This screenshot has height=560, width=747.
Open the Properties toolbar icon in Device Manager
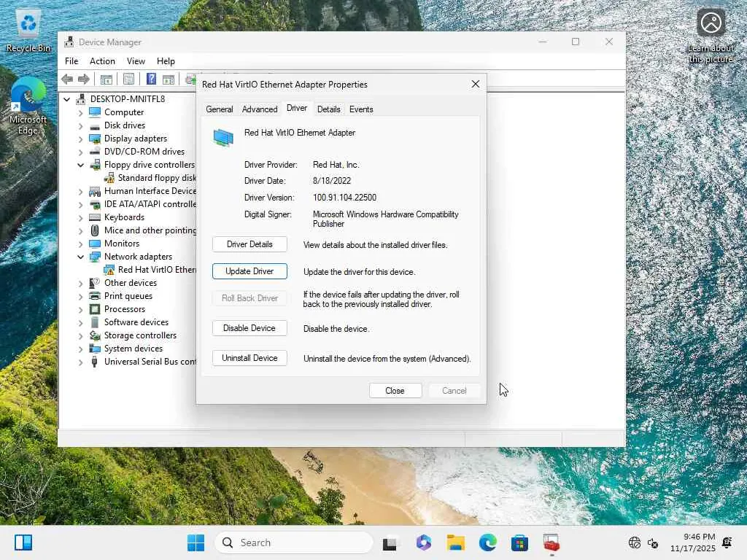(x=128, y=79)
